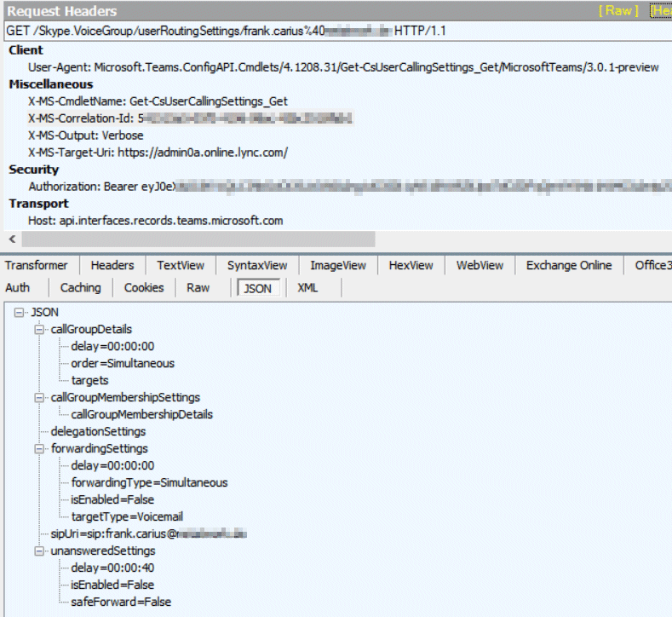Select the XML tab
Image resolution: width=672 pixels, height=617 pixels.
click(x=307, y=288)
